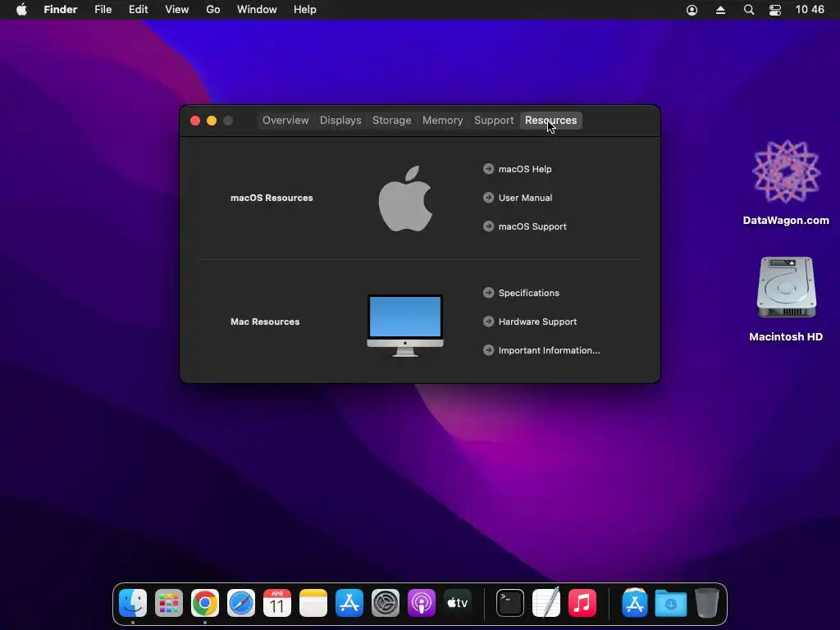Click the clock showing 10 46
Screen dimensions: 840x630
pyautogui.click(x=810, y=10)
